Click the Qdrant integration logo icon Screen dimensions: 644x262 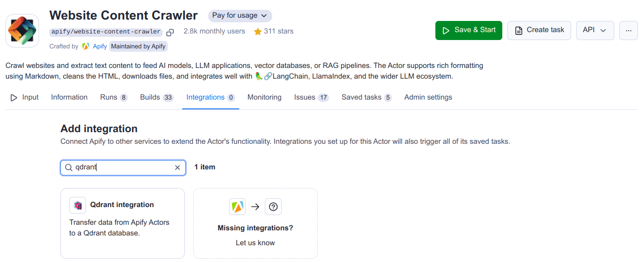(x=78, y=205)
